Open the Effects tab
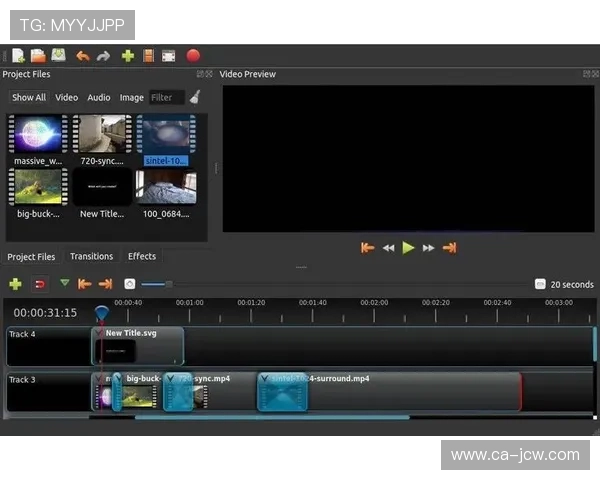 pyautogui.click(x=142, y=257)
